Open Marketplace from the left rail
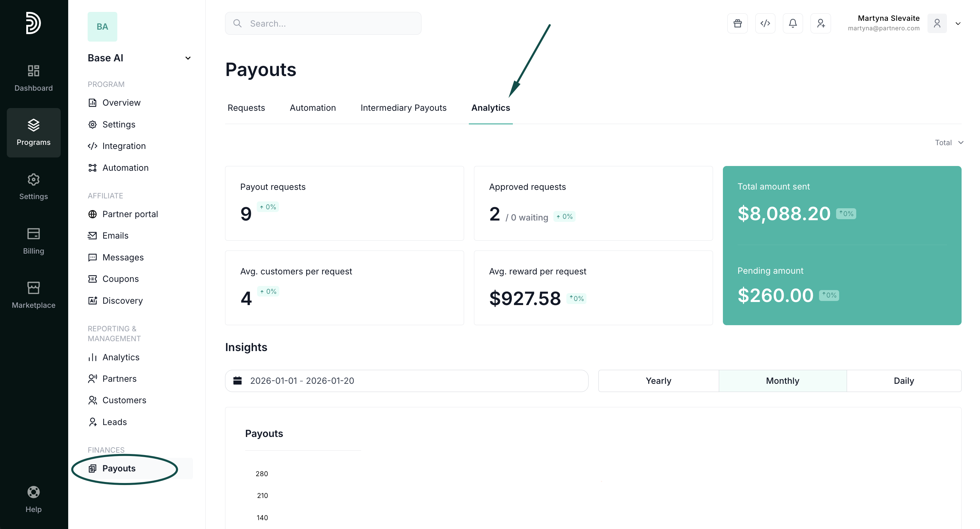Image resolution: width=980 pixels, height=529 pixels. tap(33, 295)
